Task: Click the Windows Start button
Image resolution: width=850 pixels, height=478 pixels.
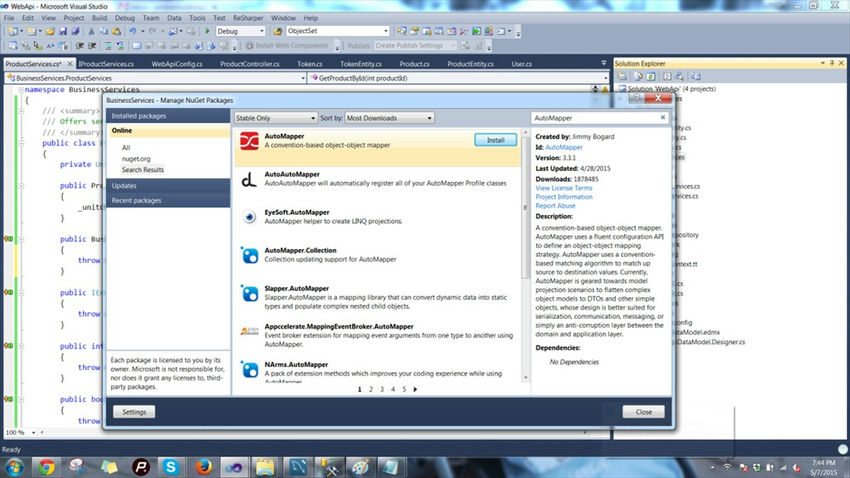Action: [14, 467]
